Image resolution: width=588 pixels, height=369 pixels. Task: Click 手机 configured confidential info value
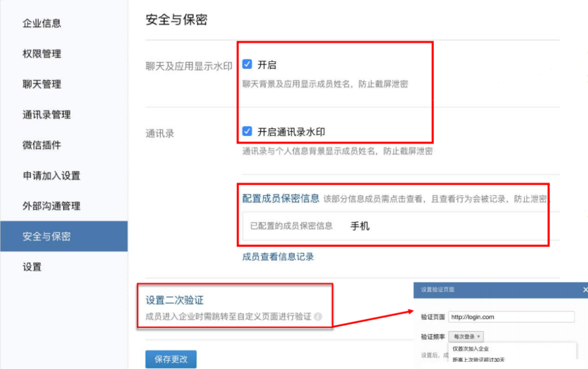point(360,226)
